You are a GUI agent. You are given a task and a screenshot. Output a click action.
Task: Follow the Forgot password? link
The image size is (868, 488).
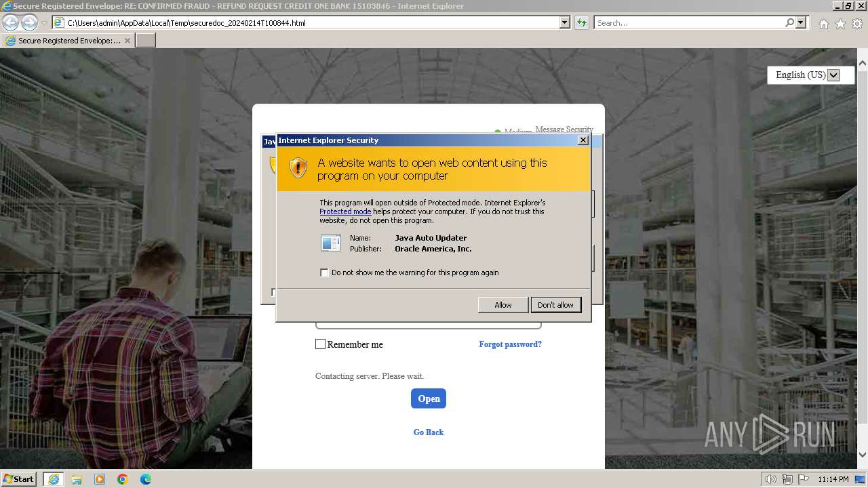click(510, 344)
